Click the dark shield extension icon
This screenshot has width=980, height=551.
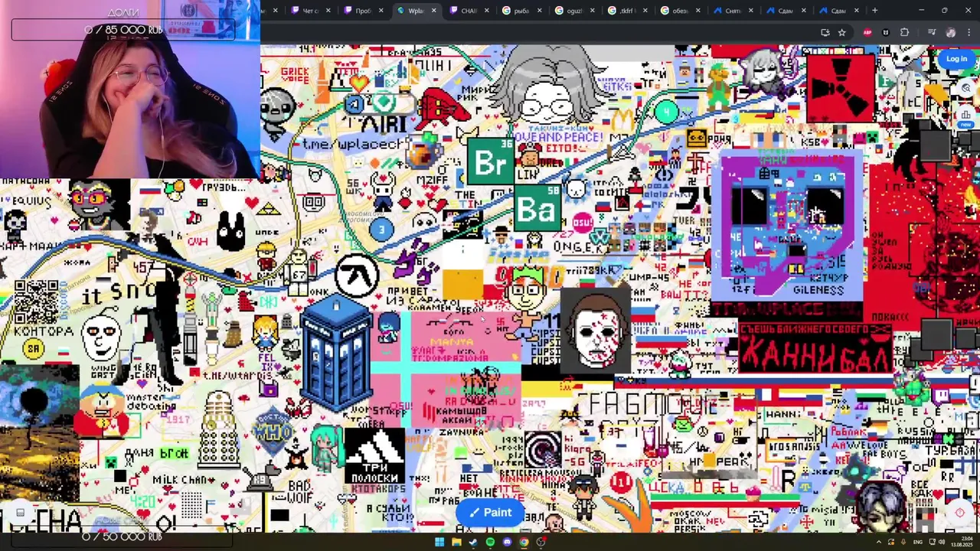[886, 32]
